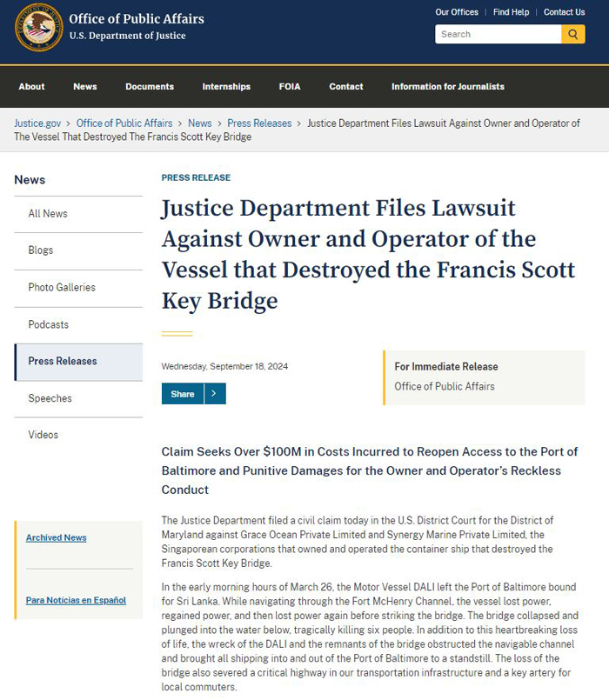Select Podcasts in sidebar
The height and width of the screenshot is (700, 609).
[x=78, y=324]
